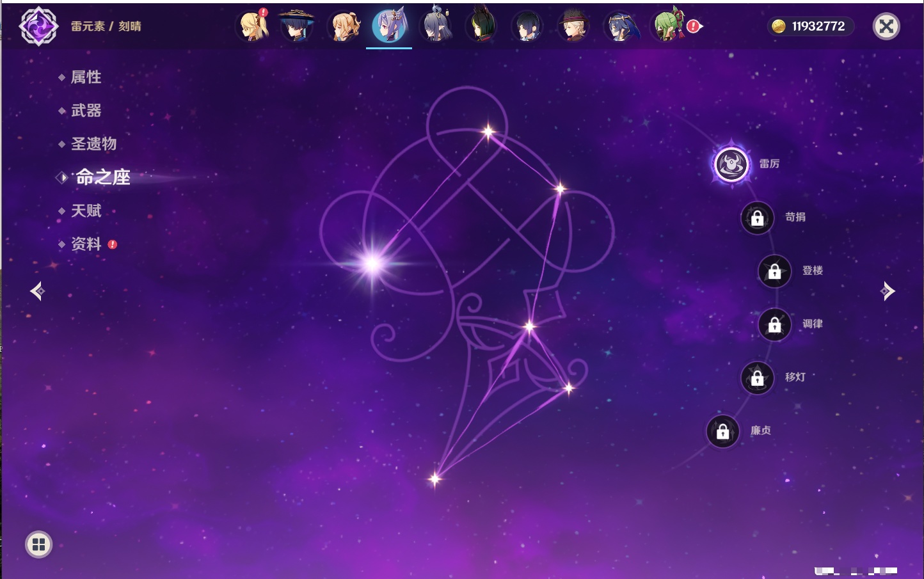Open the four-square grid menu icon
The height and width of the screenshot is (579, 924).
click(x=38, y=544)
